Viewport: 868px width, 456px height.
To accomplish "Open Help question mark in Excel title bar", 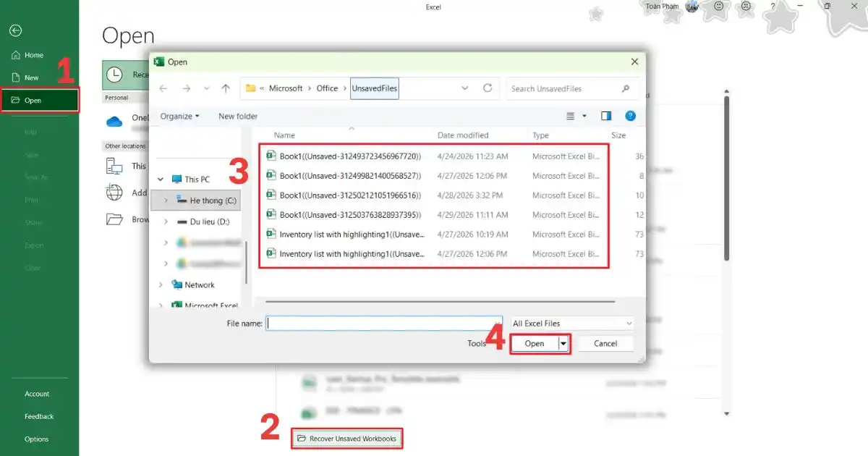I will [x=773, y=7].
